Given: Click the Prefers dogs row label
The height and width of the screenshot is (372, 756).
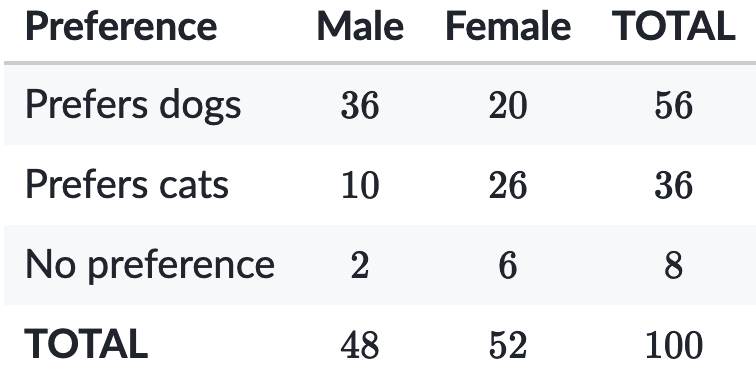Looking at the screenshot, I should [x=133, y=105].
